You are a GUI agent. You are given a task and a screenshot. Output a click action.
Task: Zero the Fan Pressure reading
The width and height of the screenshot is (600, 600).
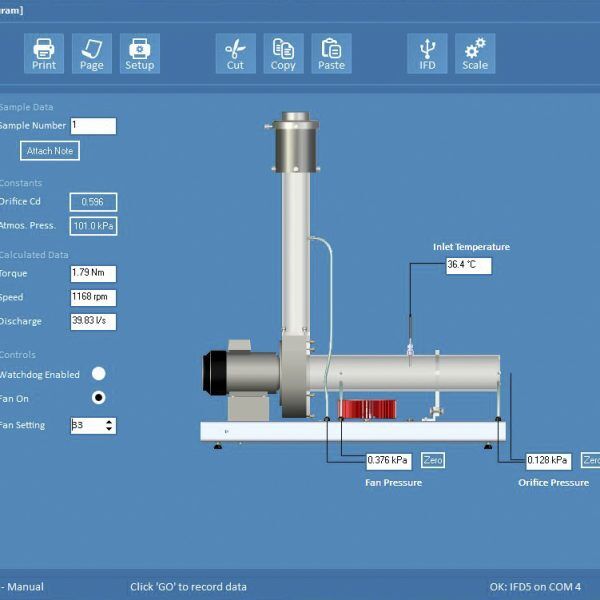(432, 460)
